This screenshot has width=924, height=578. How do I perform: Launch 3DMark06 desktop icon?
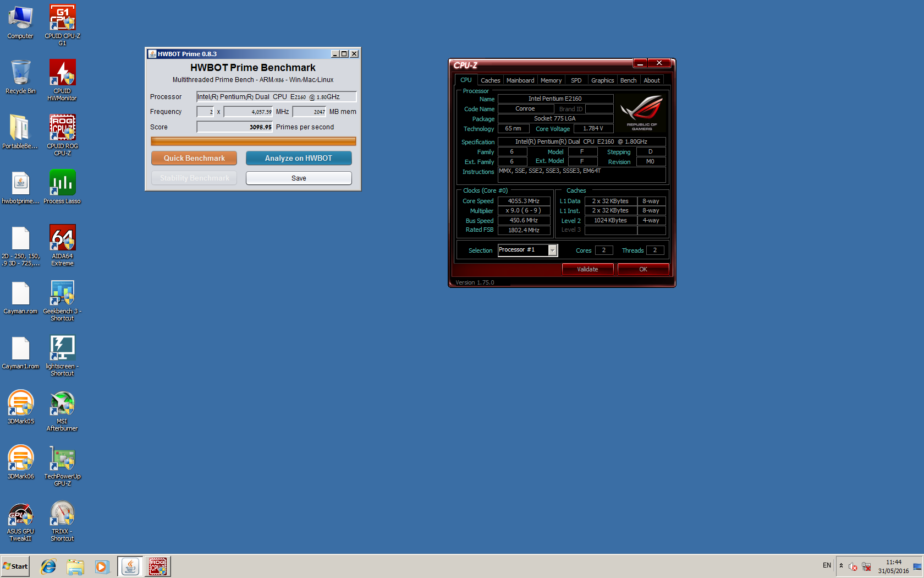pos(20,462)
